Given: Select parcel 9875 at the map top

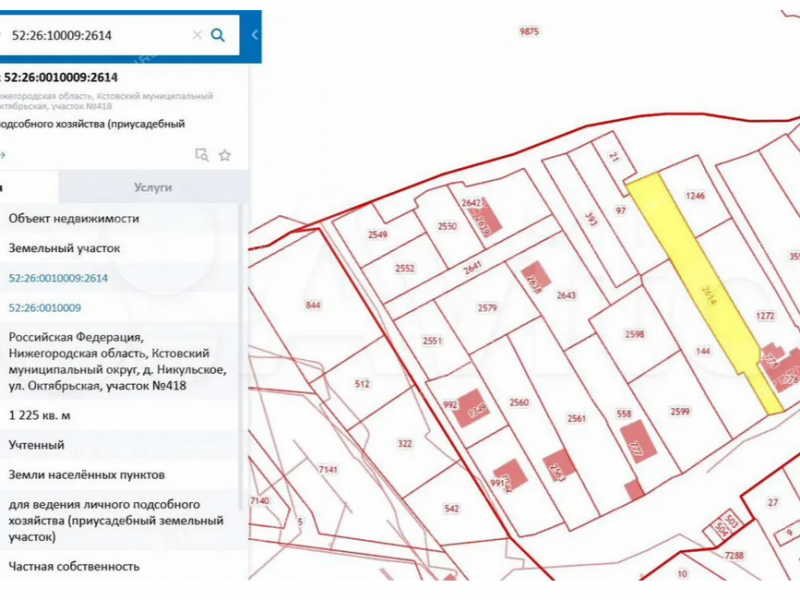Looking at the screenshot, I should (x=529, y=30).
